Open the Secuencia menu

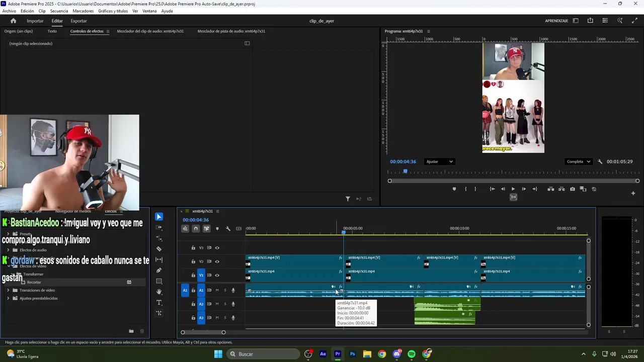point(59,11)
